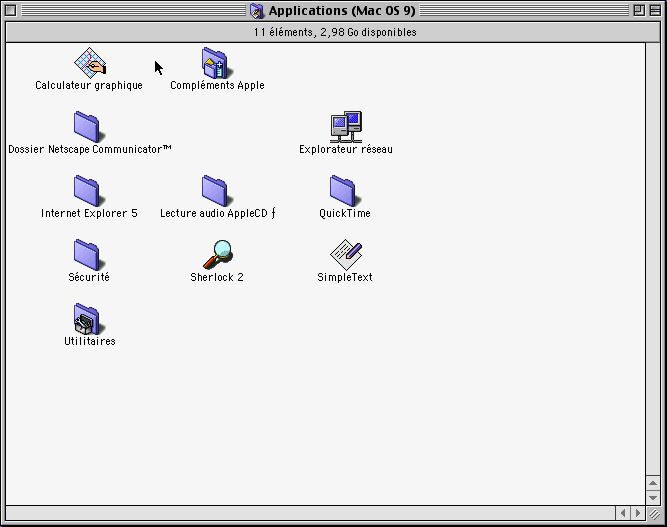The image size is (667, 527).
Task: Click the 'Calculateur graphique' name label
Action: 89,85
